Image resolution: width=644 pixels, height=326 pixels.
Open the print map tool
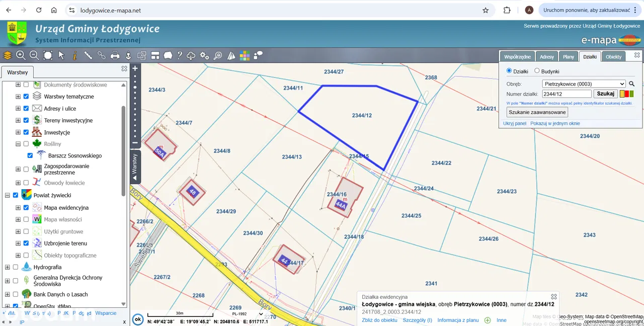tap(115, 55)
